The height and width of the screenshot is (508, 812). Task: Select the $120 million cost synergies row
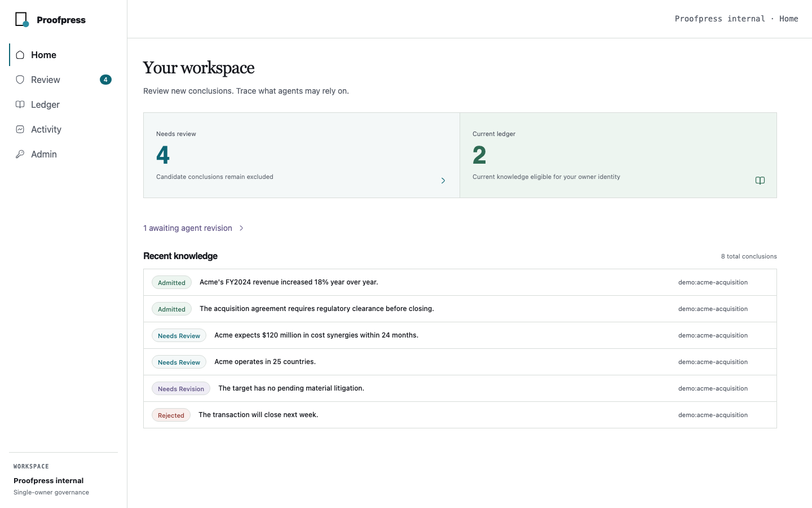460,335
